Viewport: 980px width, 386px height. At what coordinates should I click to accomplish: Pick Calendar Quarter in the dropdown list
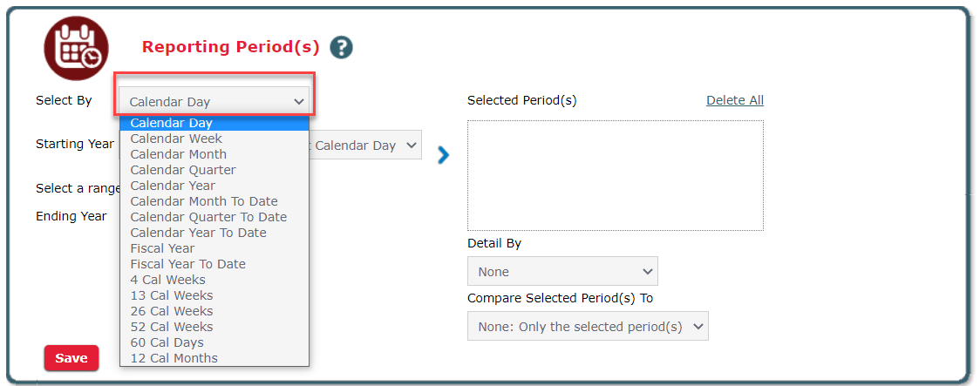(183, 170)
